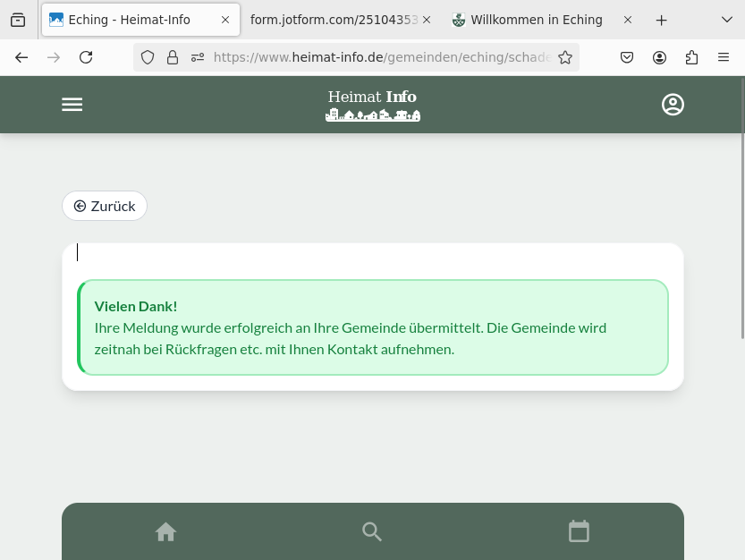The width and height of the screenshot is (745, 560).
Task: Switch to the jotform.com tab
Action: 333,20
